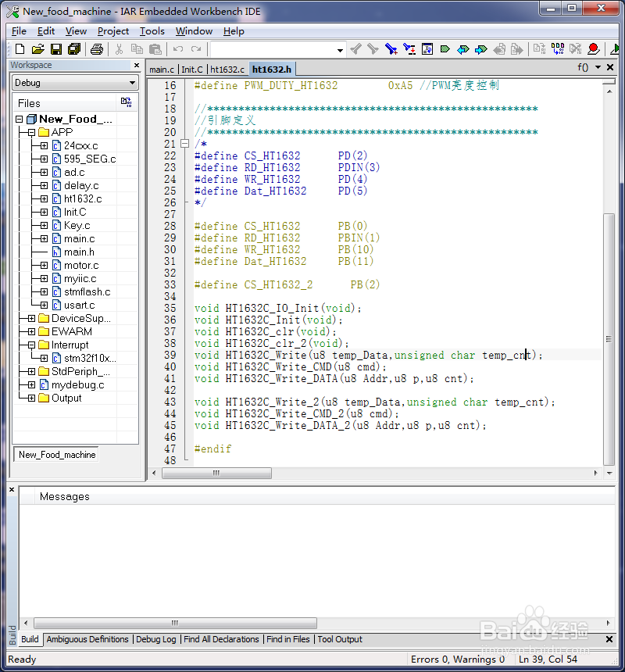This screenshot has width=625, height=672.
Task: Select main.h in the file tree
Action: (79, 252)
